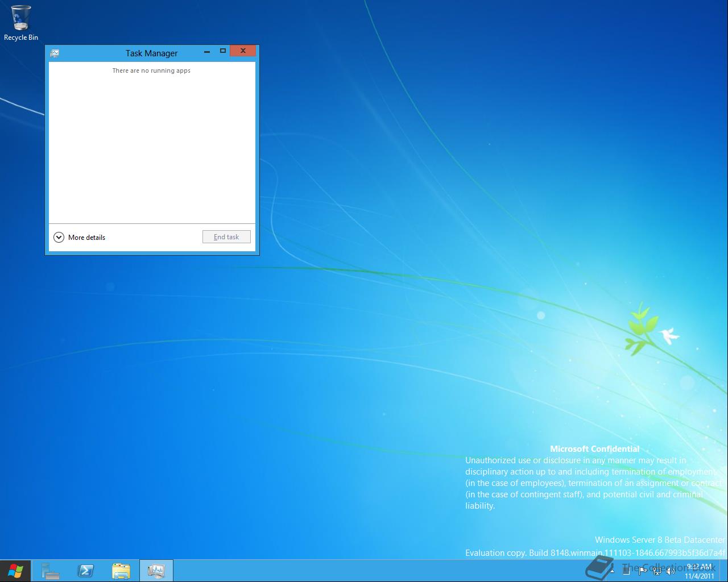Select the Task Manager taskbar button
The image size is (728, 582).
pyautogui.click(x=156, y=571)
